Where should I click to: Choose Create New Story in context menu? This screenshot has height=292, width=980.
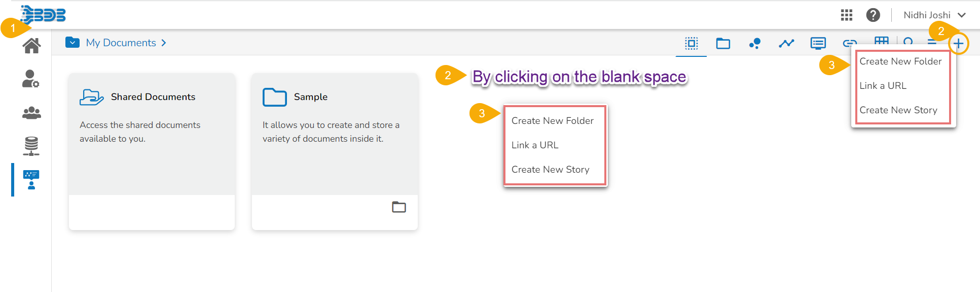(550, 170)
